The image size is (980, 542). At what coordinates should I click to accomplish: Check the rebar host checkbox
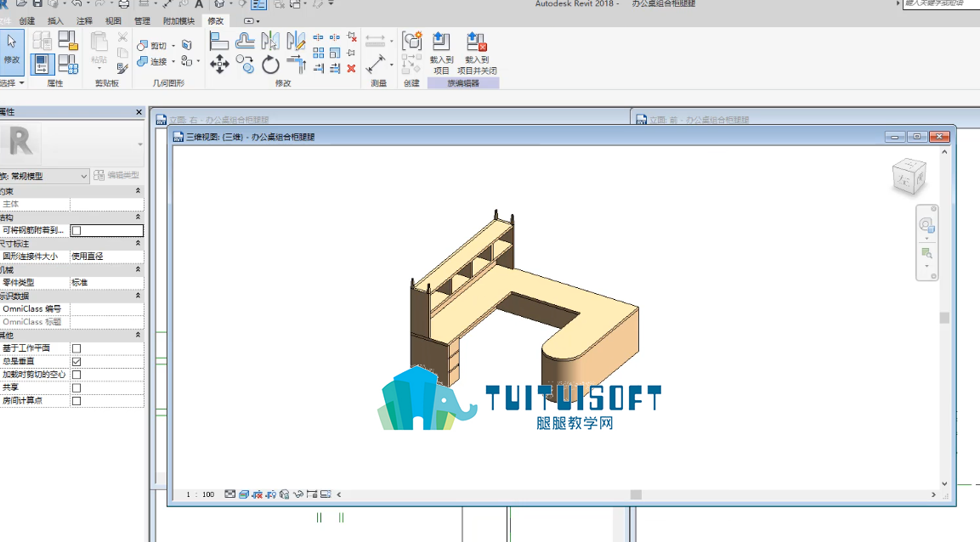tap(76, 230)
